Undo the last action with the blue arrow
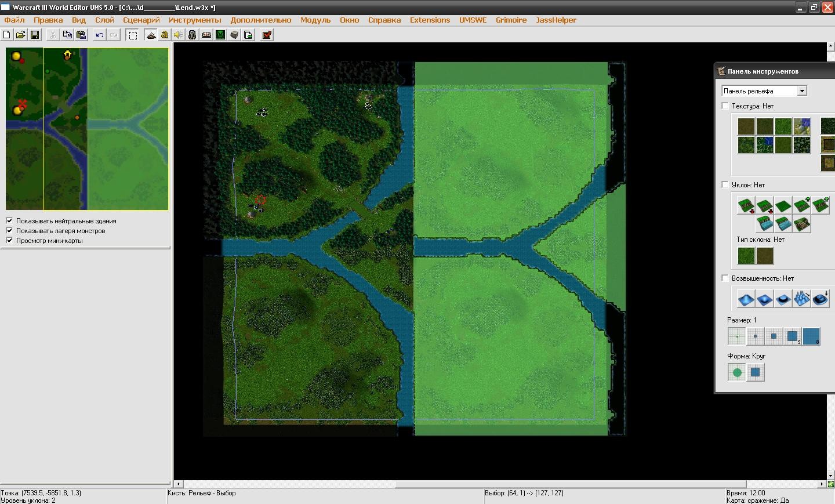The width and height of the screenshot is (835, 504). 100,35
